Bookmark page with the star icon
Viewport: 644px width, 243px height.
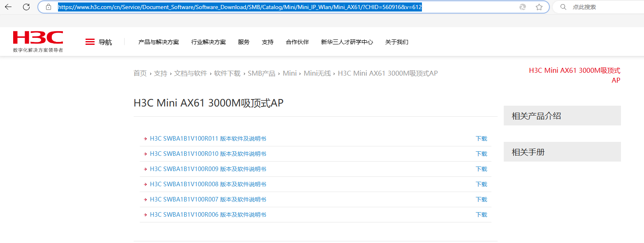coord(539,7)
